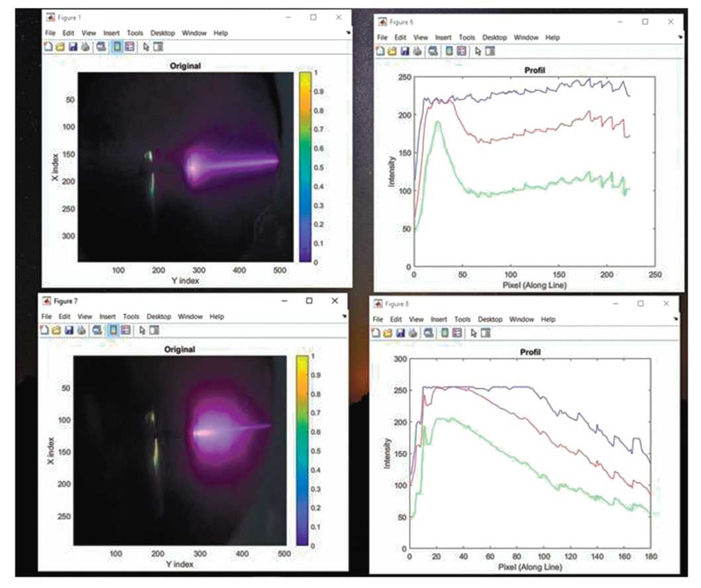Open the Desktop menu in Figure 8

[x=490, y=320]
